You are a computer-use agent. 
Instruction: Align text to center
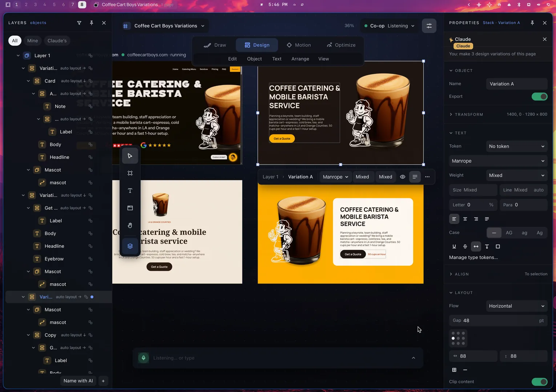[465, 219]
